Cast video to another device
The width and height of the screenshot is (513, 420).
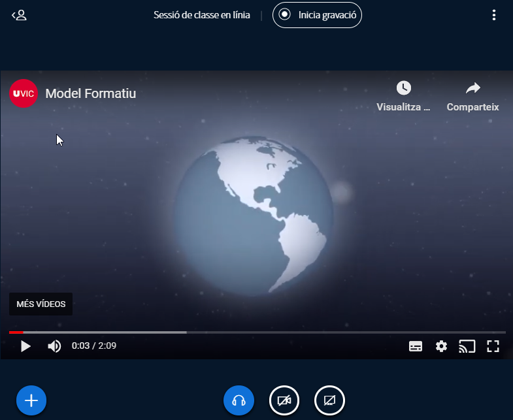(x=467, y=346)
